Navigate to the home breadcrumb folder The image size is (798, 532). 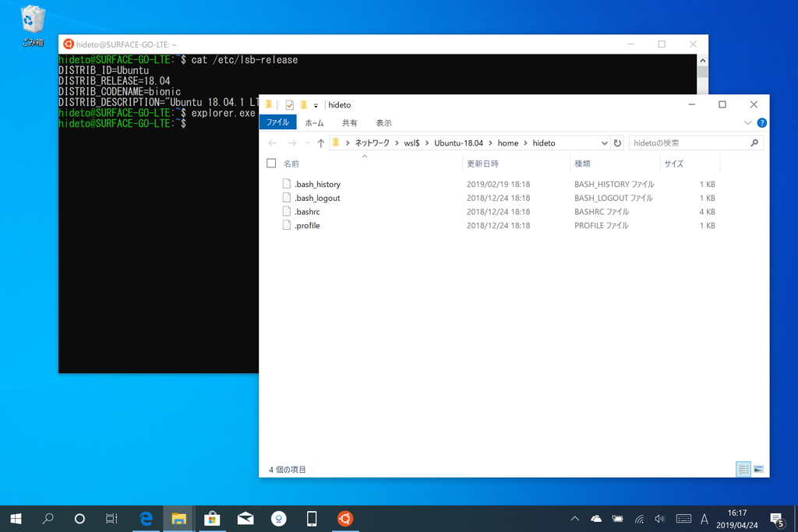[508, 143]
